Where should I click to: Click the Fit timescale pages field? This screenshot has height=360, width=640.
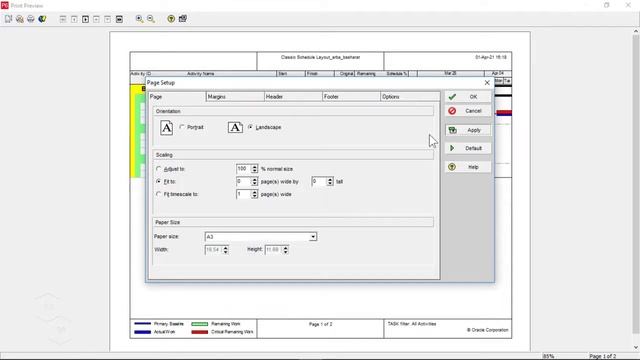click(244, 194)
